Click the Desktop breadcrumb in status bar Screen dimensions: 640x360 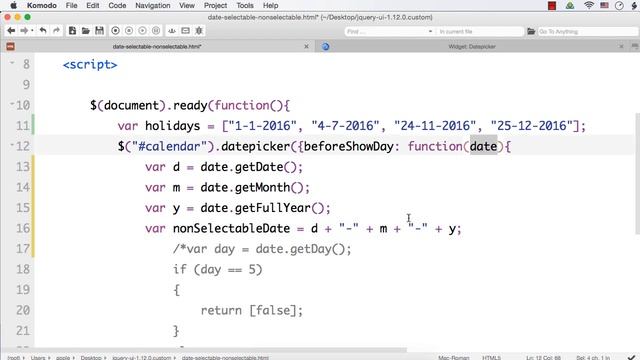pos(91,358)
